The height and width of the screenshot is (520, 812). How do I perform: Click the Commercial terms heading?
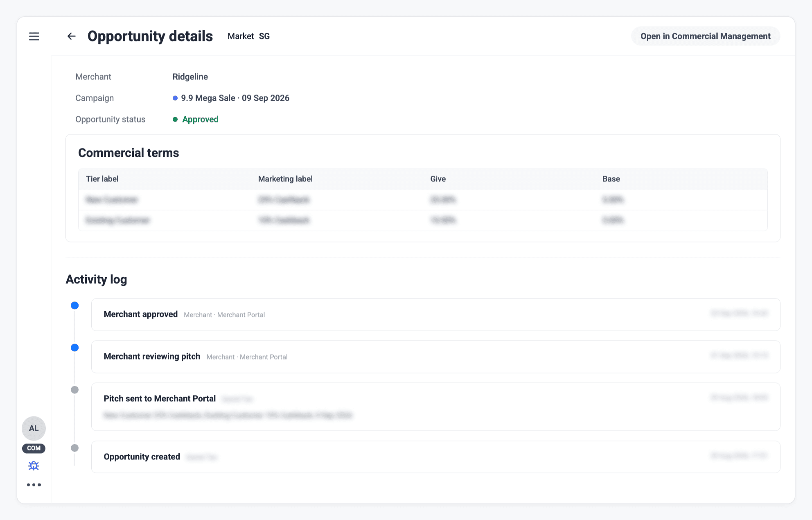tap(129, 153)
